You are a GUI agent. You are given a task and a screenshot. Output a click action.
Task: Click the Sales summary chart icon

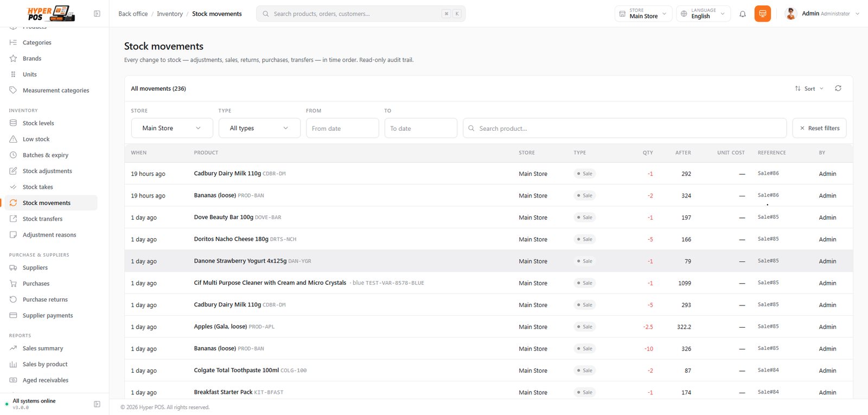click(13, 348)
